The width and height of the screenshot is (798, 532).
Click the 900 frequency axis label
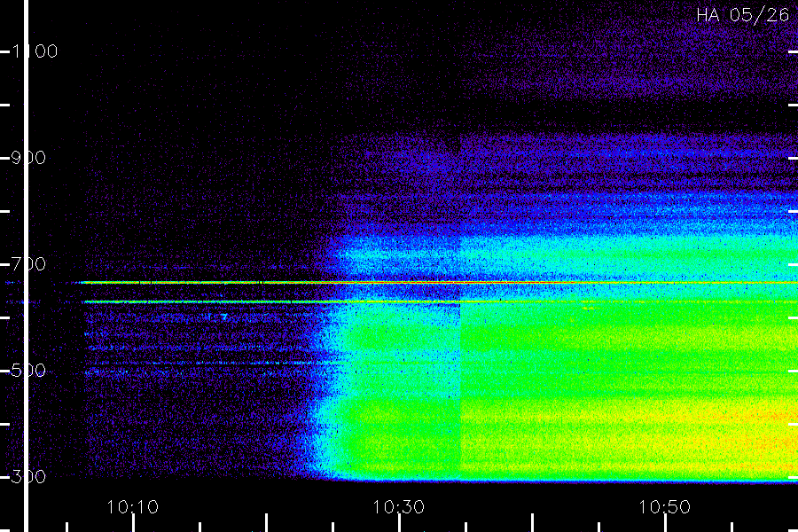pos(28,158)
